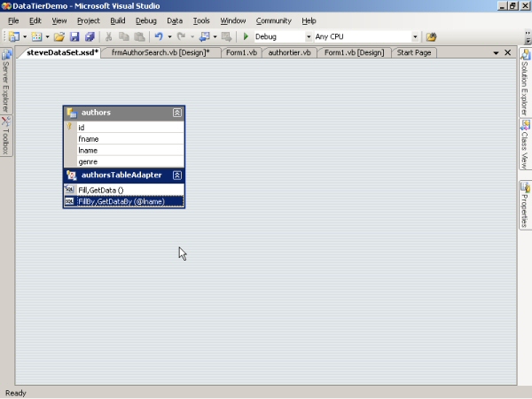
Task: Open the View menu
Action: pyautogui.click(x=59, y=20)
